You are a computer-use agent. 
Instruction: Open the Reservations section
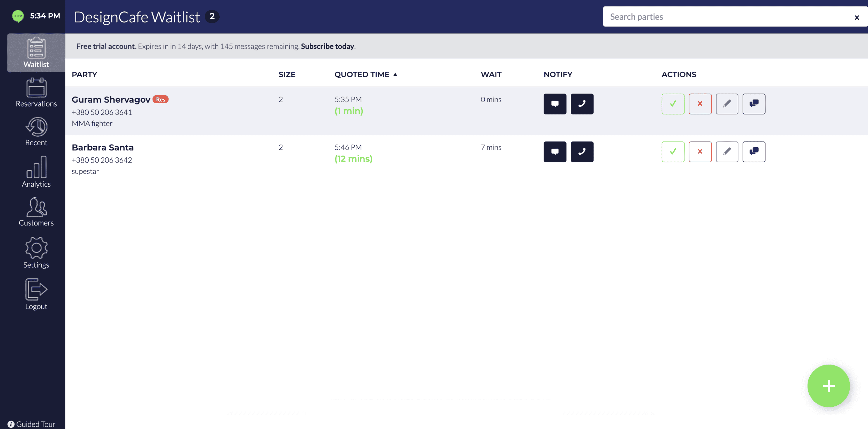coord(36,93)
